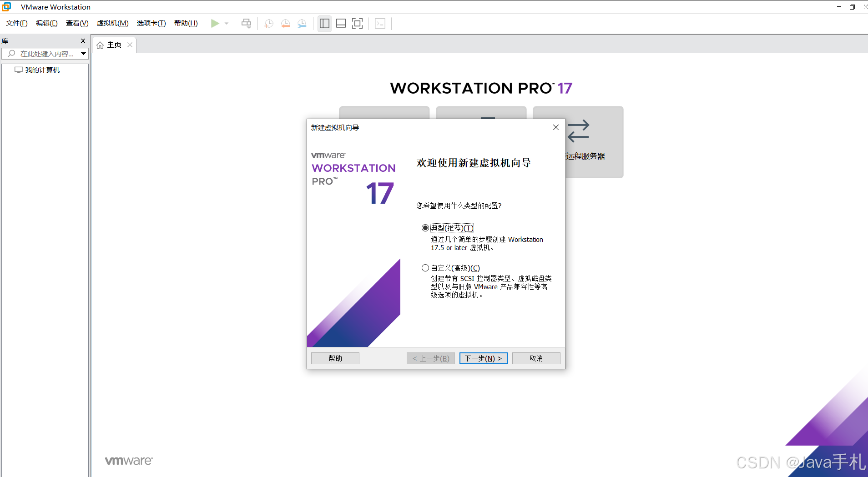This screenshot has height=477, width=868.
Task: Click the take snapshot clock icon
Action: pyautogui.click(x=269, y=24)
